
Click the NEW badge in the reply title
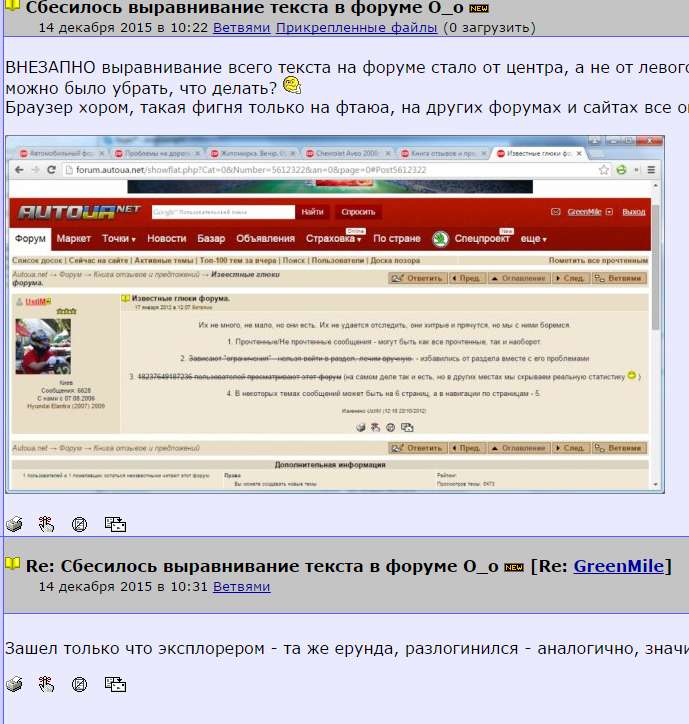point(514,567)
